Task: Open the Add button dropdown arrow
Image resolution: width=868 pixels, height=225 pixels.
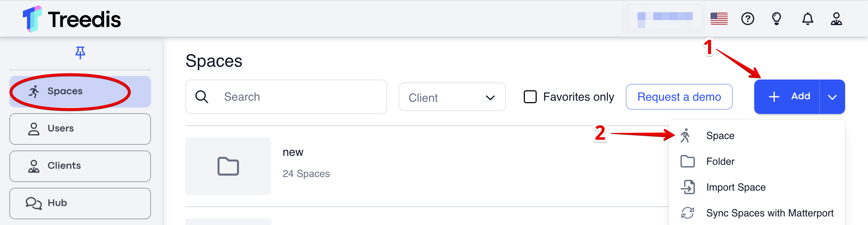Action: click(832, 97)
